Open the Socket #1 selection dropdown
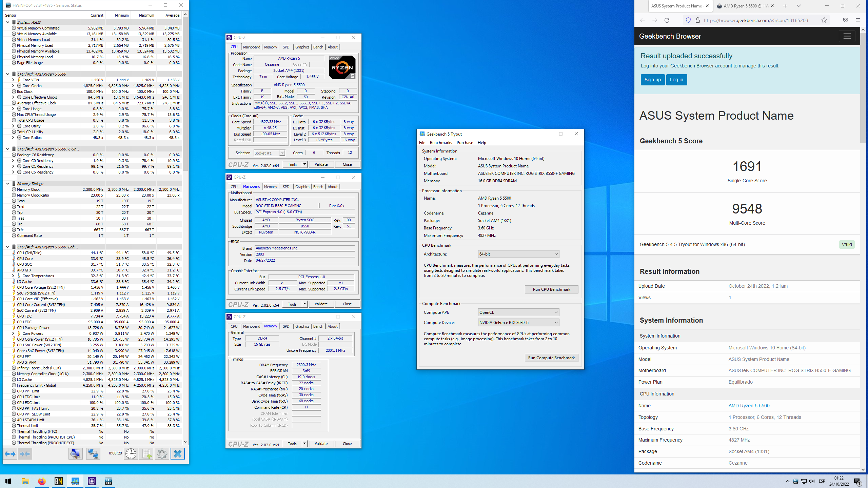868x488 pixels. [269, 153]
